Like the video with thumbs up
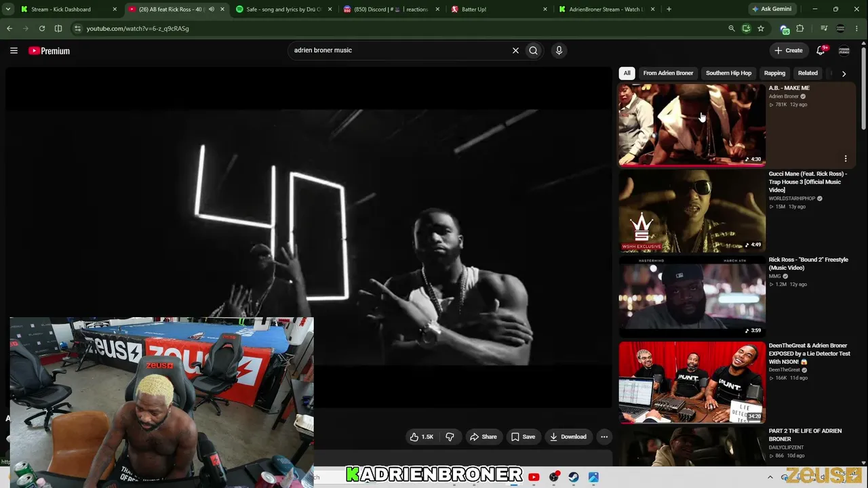 tap(422, 437)
